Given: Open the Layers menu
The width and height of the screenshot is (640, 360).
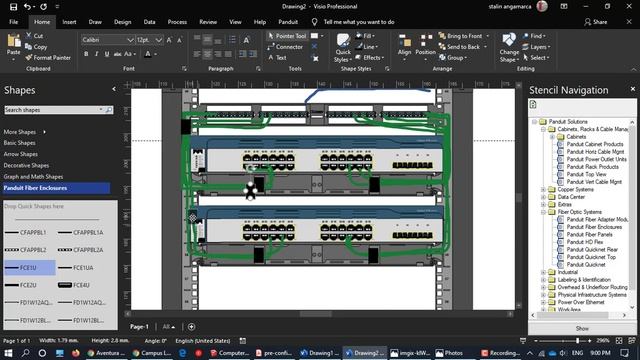Looking at the screenshot, I should 536,47.
